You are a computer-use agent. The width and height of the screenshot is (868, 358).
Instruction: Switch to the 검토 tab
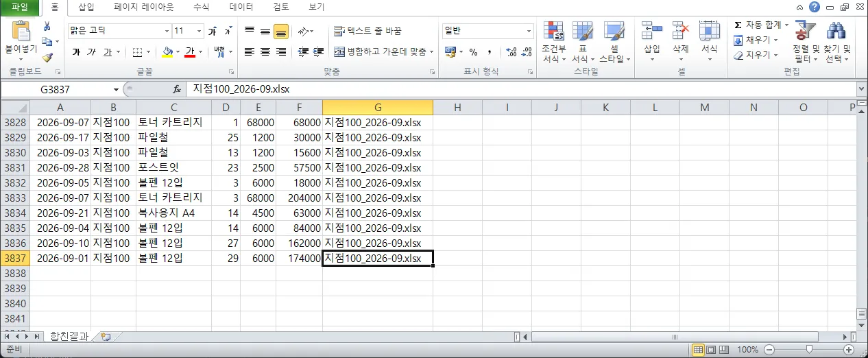281,7
